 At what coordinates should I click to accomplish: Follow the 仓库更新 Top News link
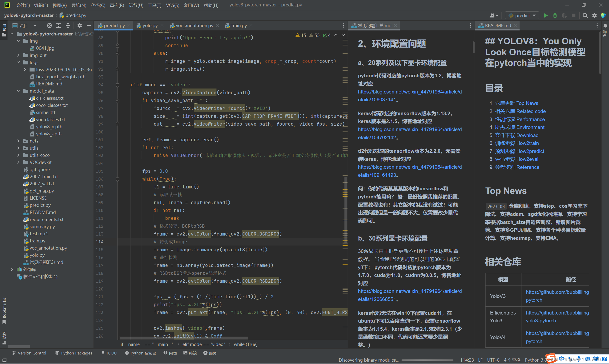tap(516, 103)
